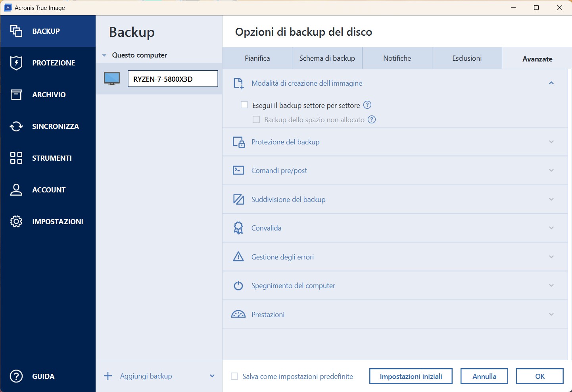Click the Impostazioni iniziali button
The image size is (572, 392).
point(411,376)
